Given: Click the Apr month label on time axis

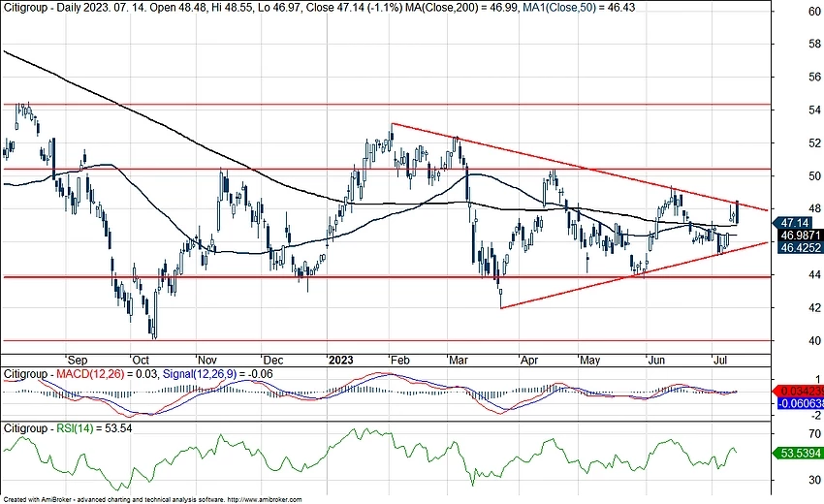Looking at the screenshot, I should coord(529,361).
